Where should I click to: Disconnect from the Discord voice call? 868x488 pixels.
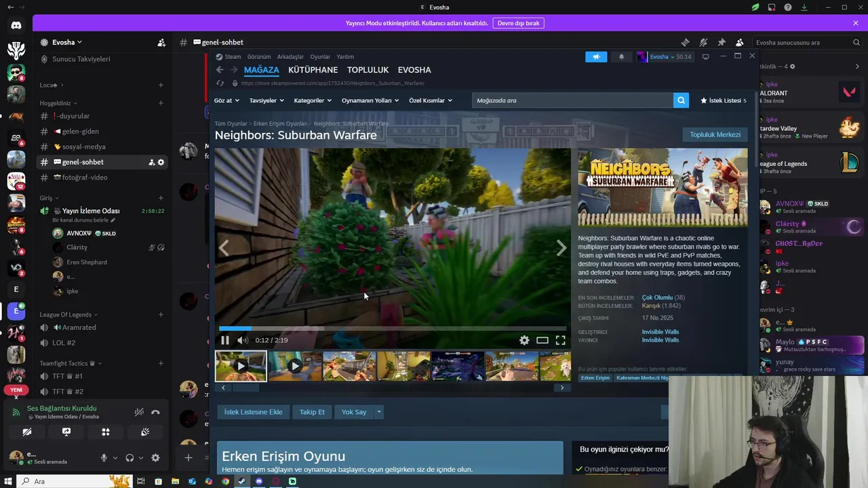click(155, 412)
